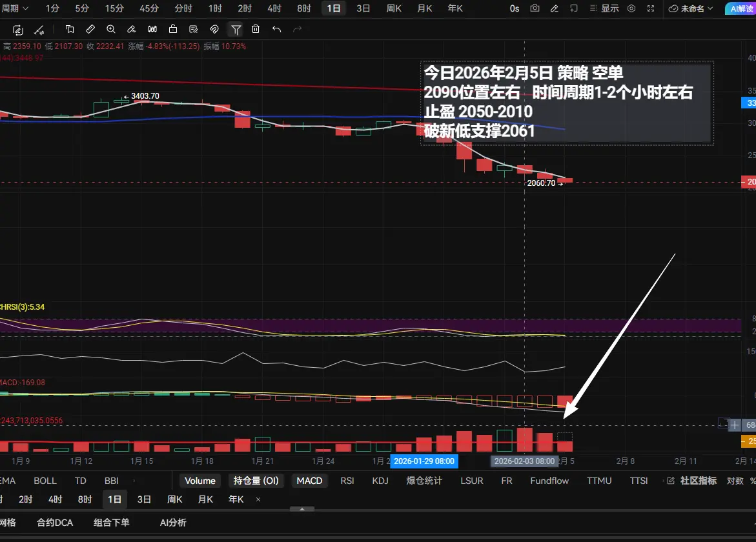Click the strategy text annotation box
756x542 pixels.
coord(567,103)
